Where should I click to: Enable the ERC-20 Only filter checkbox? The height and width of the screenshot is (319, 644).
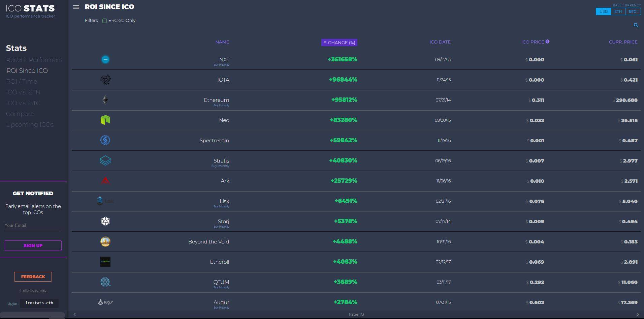[104, 21]
